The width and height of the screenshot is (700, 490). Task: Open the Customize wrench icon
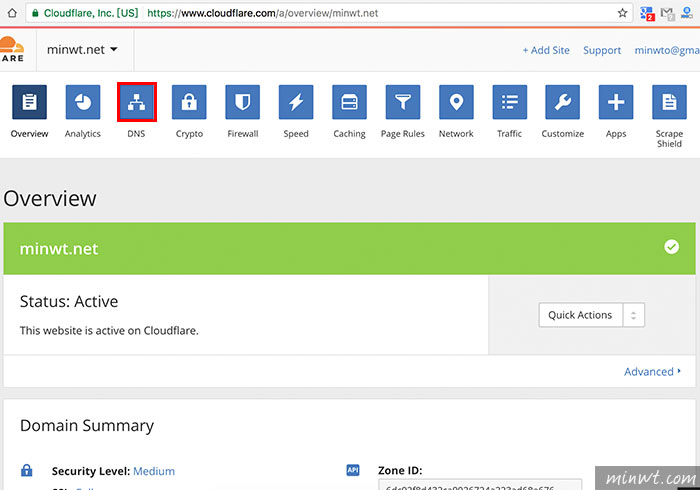tap(562, 102)
